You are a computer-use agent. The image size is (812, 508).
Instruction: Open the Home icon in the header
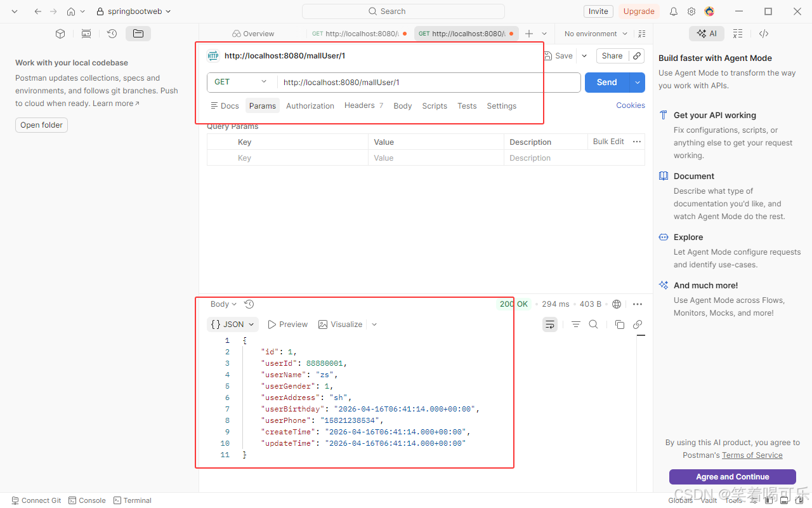[x=71, y=11]
